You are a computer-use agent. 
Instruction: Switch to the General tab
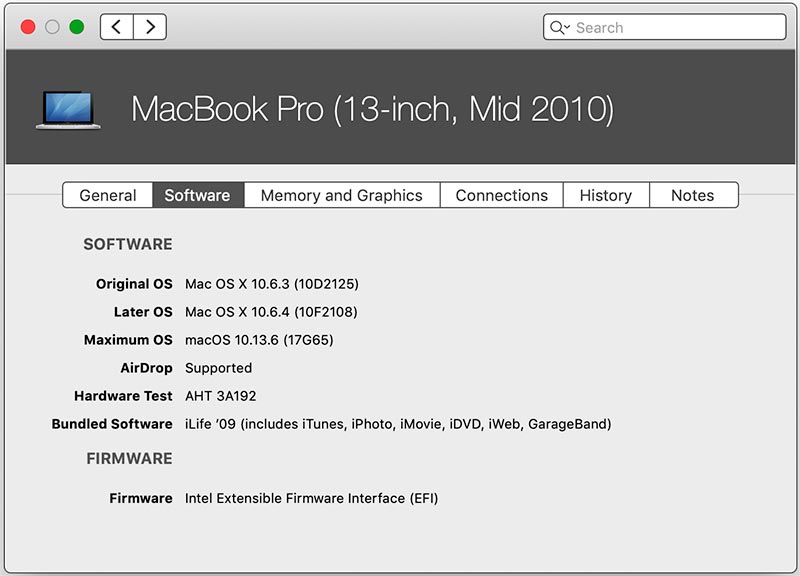click(108, 195)
